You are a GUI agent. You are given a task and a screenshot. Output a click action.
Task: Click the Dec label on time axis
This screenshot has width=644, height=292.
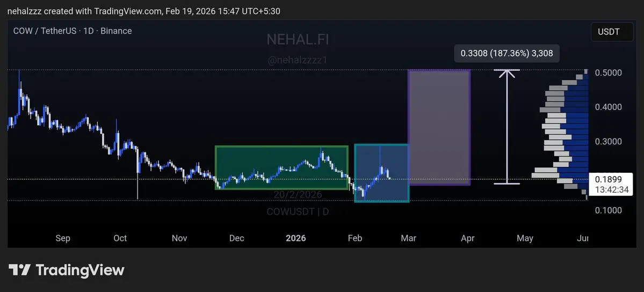coord(236,238)
